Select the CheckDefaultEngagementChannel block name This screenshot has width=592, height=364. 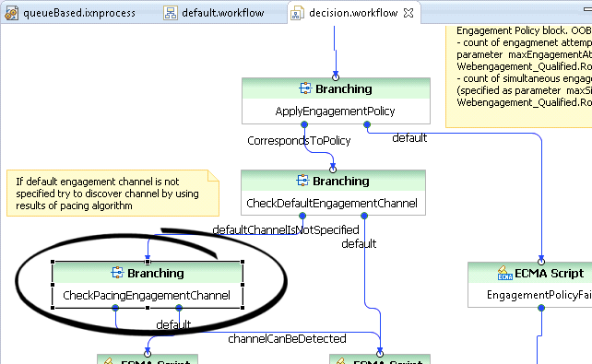[x=332, y=204]
